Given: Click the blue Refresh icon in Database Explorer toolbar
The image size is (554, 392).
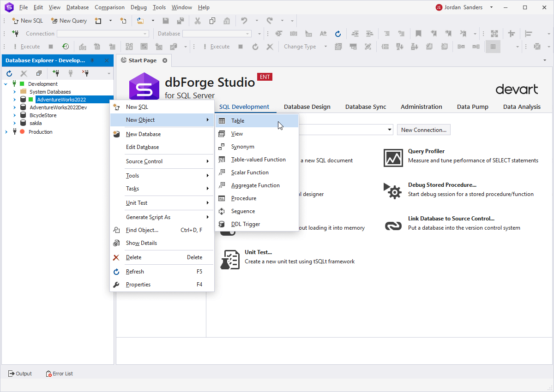Looking at the screenshot, I should tap(9, 73).
